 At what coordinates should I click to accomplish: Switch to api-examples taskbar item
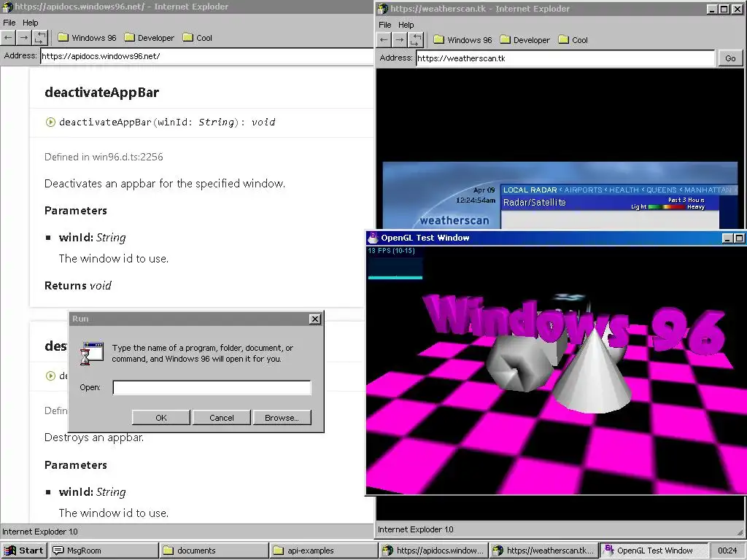point(324,551)
